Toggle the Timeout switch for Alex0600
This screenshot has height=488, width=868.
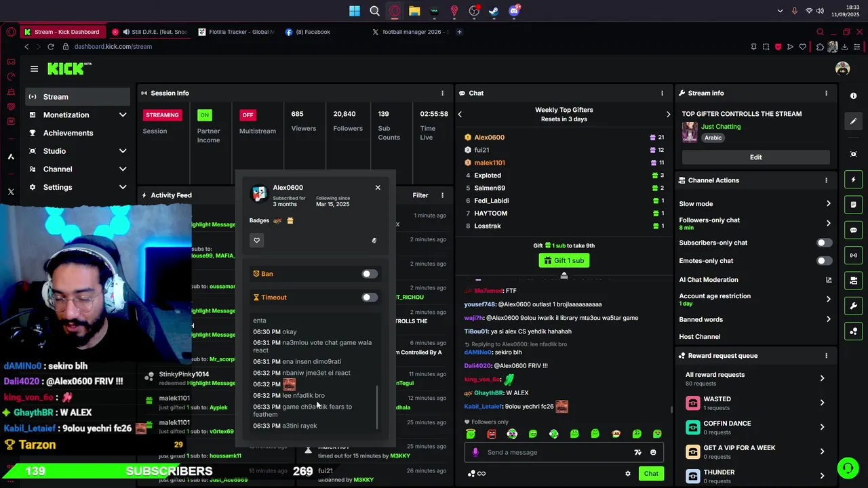point(370,298)
